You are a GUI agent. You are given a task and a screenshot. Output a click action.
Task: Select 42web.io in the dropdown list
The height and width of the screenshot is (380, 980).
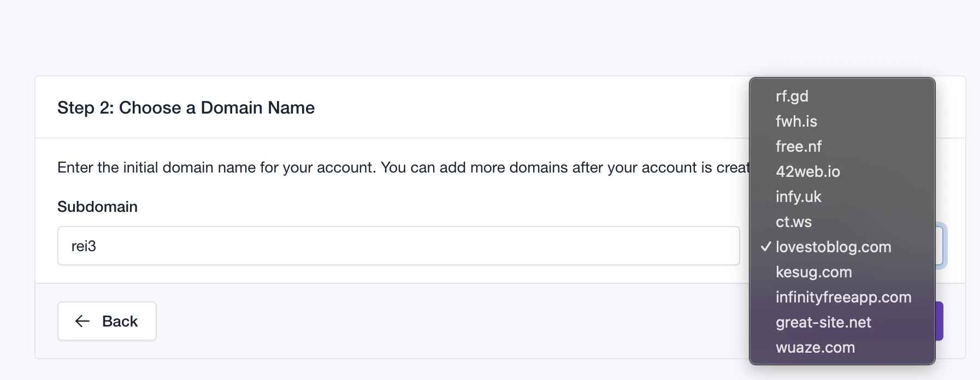[807, 171]
